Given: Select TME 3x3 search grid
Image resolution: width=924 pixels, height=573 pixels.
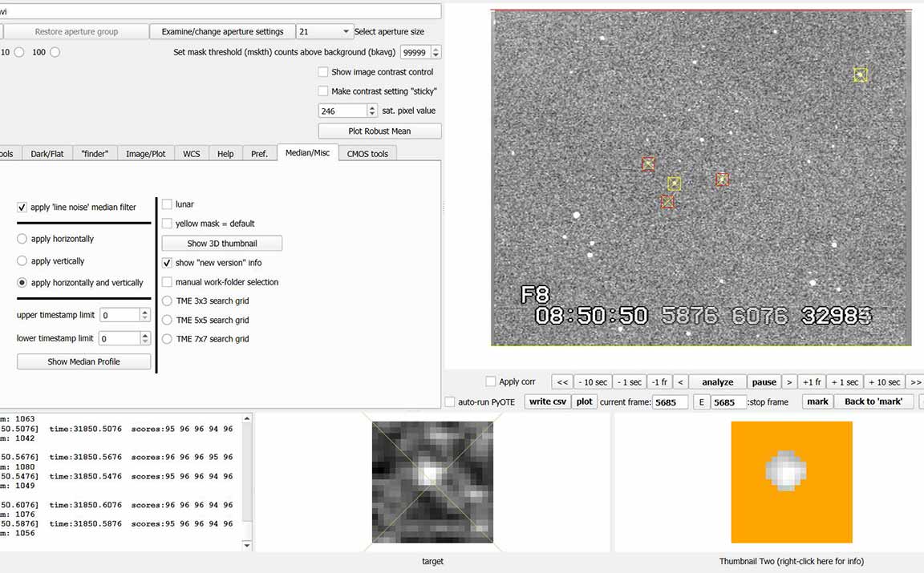Looking at the screenshot, I should pyautogui.click(x=167, y=301).
